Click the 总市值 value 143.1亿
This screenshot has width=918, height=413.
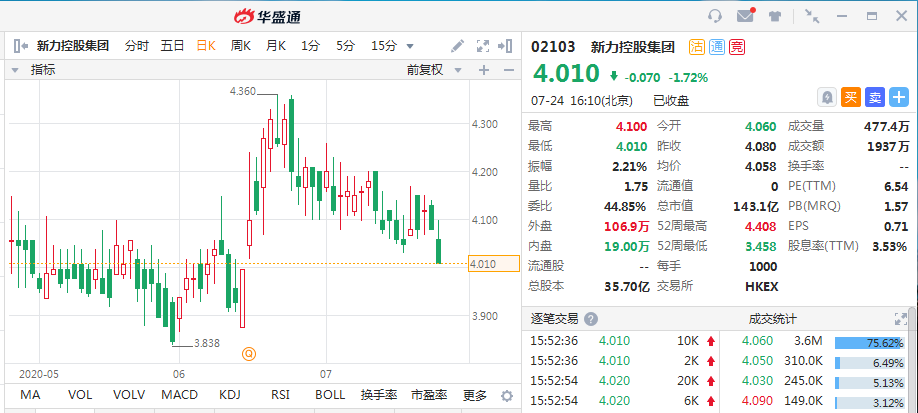point(755,206)
